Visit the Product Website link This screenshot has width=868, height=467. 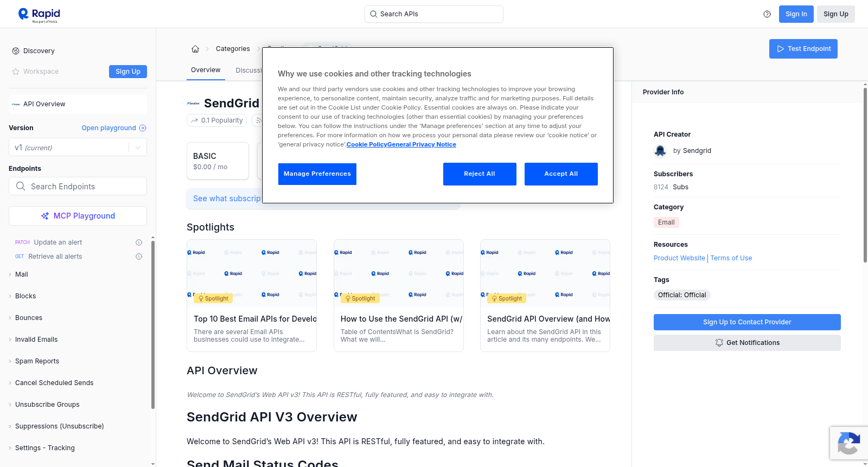coord(679,258)
